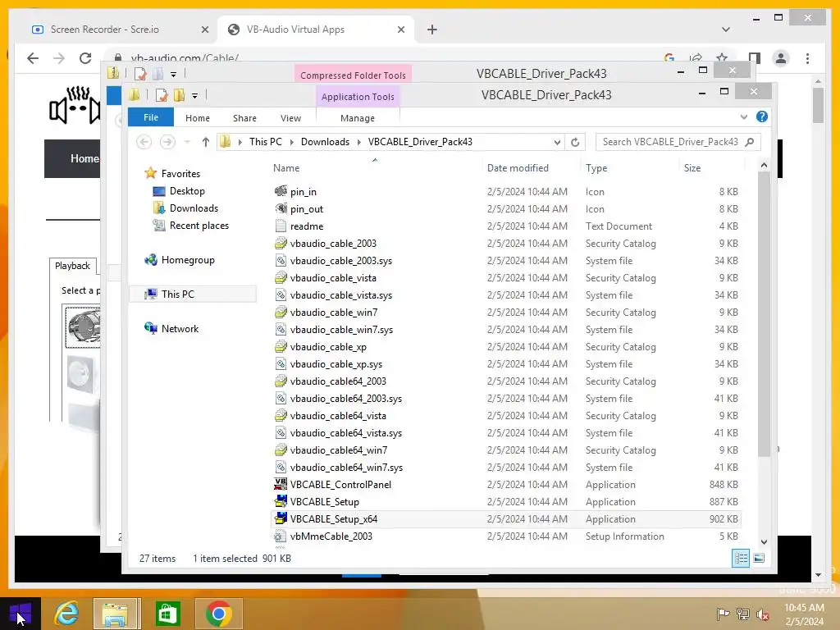
Task: Click the taskbar clock showing 10:45 AM
Action: coord(804,614)
